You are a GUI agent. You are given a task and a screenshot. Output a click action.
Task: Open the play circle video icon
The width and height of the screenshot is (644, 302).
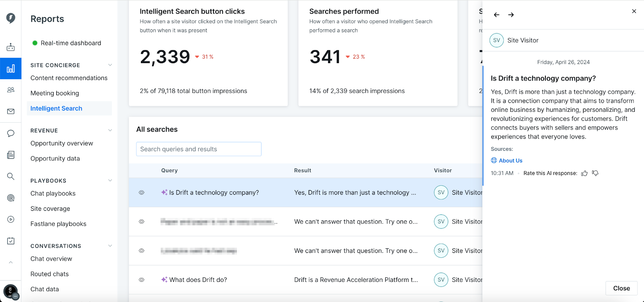(11, 219)
